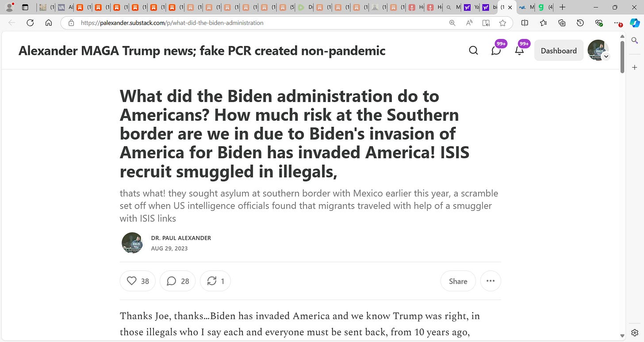This screenshot has height=342, width=644.
Task: Restack the post with 1 count
Action: point(215,281)
